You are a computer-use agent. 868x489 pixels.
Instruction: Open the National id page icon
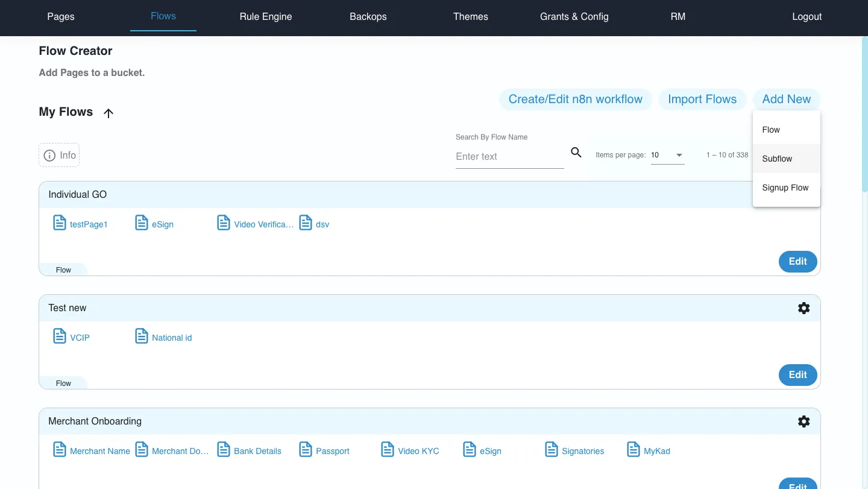click(142, 336)
